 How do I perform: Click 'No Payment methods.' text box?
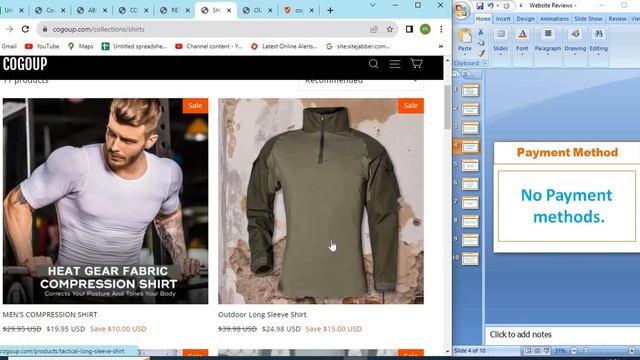[567, 206]
